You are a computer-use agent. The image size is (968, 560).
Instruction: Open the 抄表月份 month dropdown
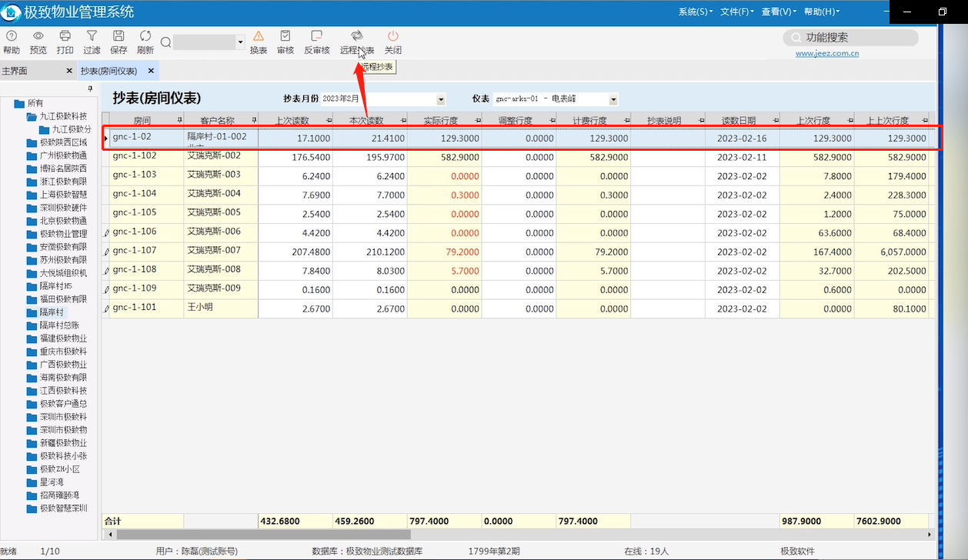coord(441,99)
